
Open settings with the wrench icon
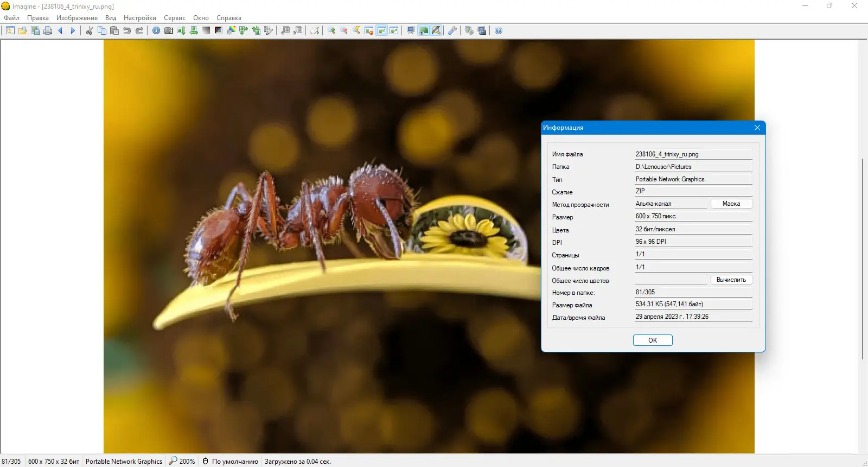452,30
